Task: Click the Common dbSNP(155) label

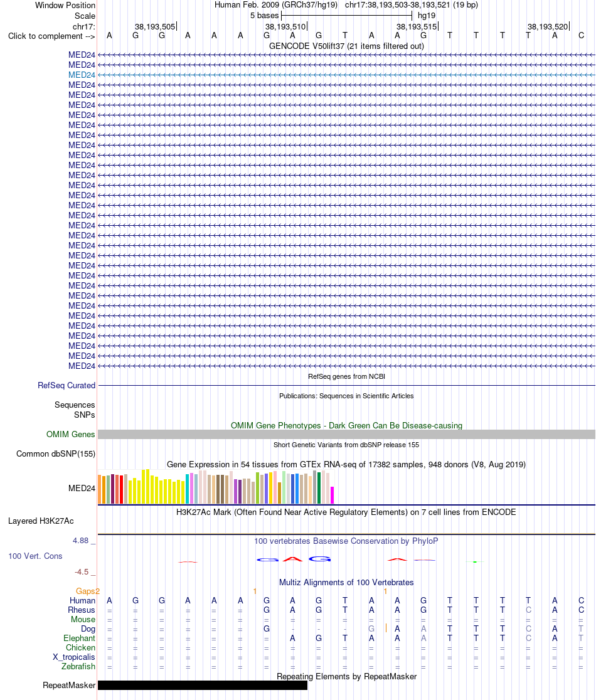Action: 56,453
